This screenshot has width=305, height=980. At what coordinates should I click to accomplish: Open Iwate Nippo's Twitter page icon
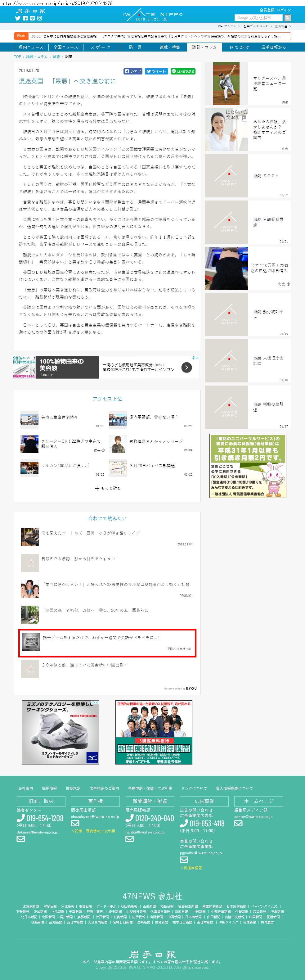(x=17, y=18)
